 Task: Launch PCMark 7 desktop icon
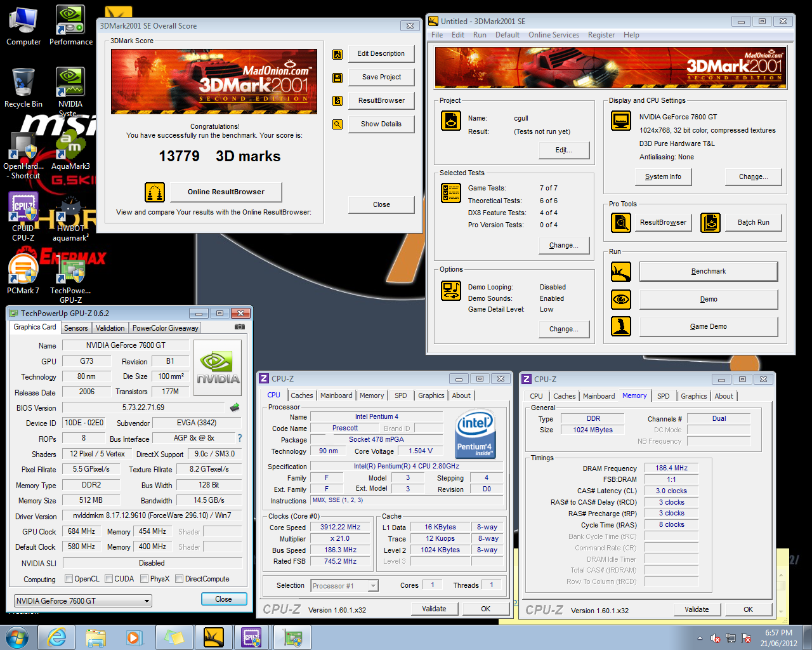23,274
